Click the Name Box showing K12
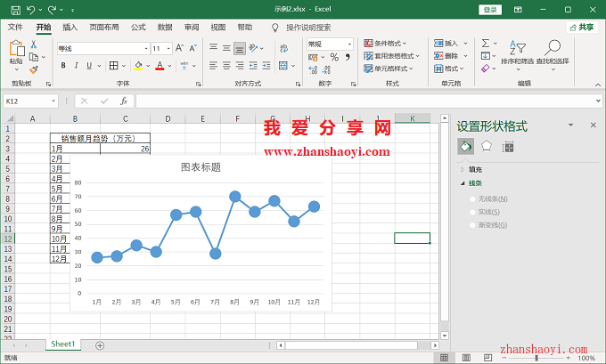 coord(30,101)
